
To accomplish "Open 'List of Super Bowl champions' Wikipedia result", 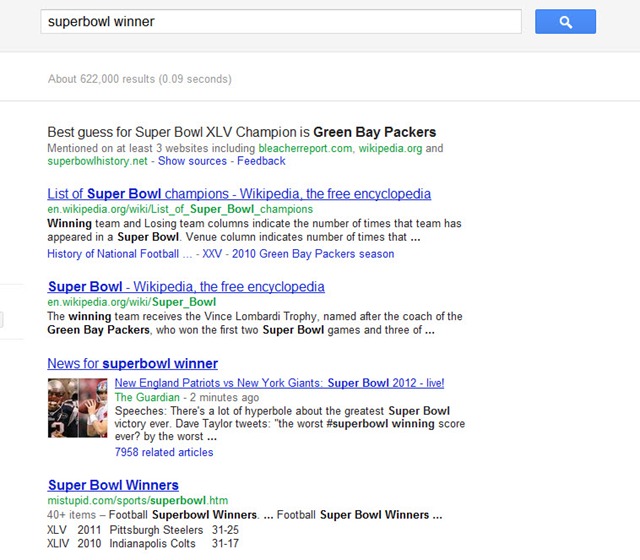I will point(239,194).
